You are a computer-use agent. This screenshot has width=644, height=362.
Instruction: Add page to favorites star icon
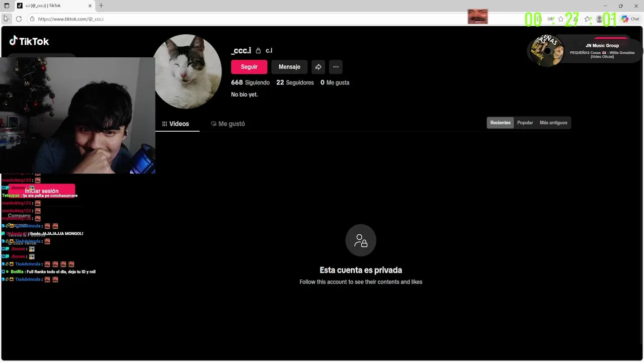pyautogui.click(x=561, y=19)
